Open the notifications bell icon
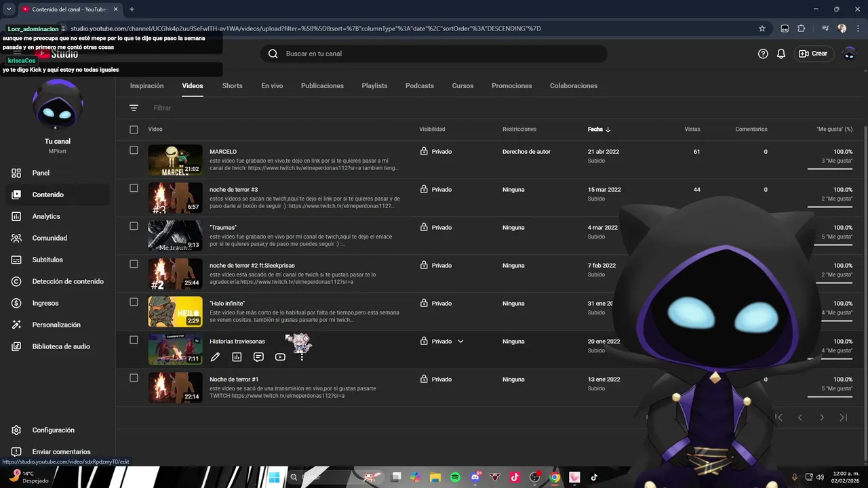 pos(781,54)
